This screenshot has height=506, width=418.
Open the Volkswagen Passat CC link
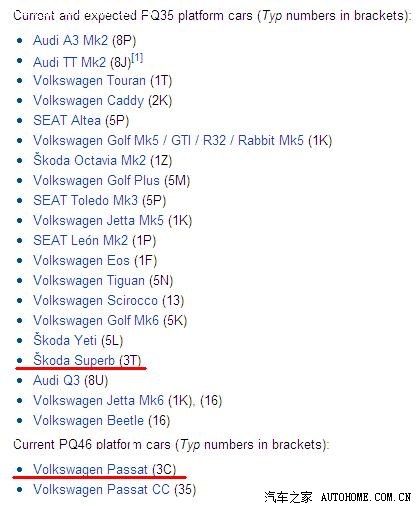[x=101, y=490]
